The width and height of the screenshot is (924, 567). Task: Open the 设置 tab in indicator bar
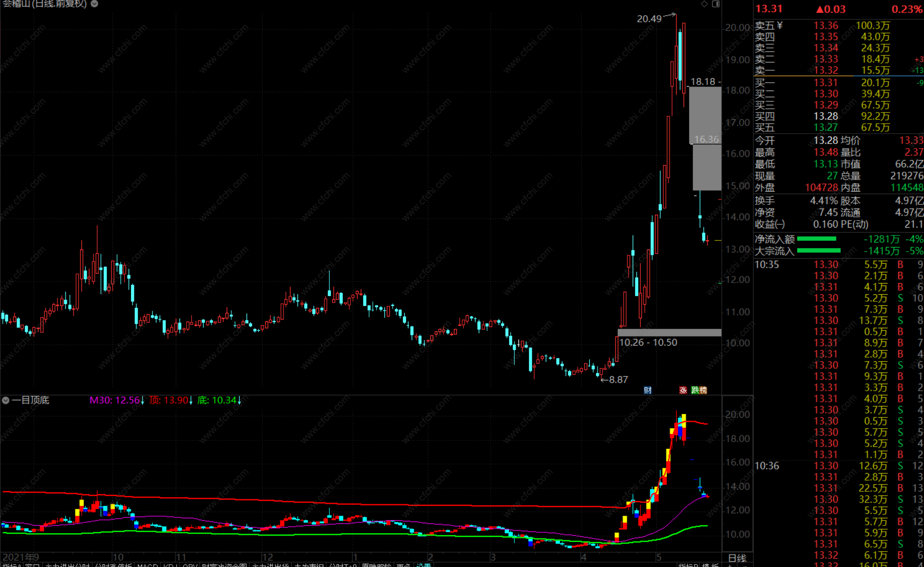point(423,565)
